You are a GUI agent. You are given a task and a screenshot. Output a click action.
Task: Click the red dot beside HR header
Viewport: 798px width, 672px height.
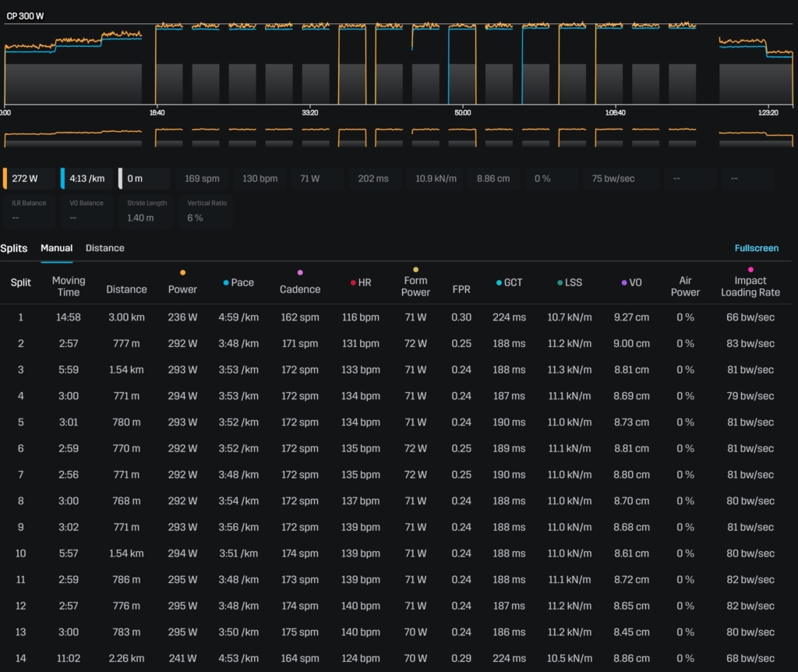(x=353, y=283)
